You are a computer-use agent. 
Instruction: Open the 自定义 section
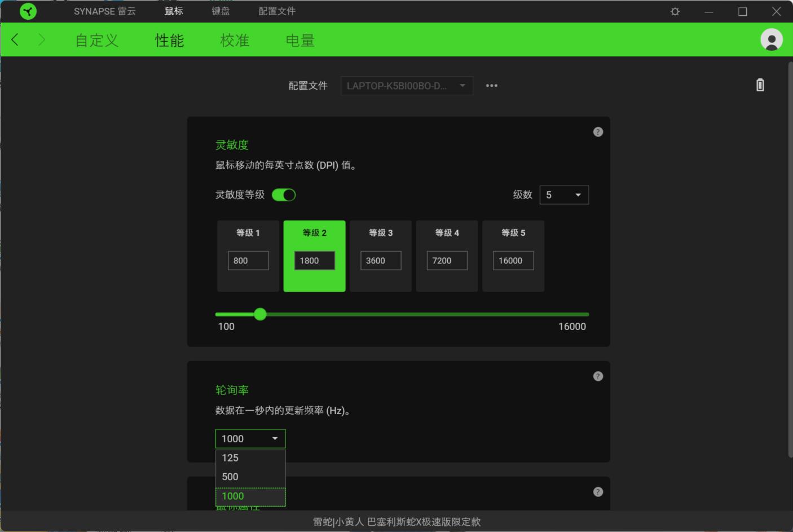(x=96, y=39)
